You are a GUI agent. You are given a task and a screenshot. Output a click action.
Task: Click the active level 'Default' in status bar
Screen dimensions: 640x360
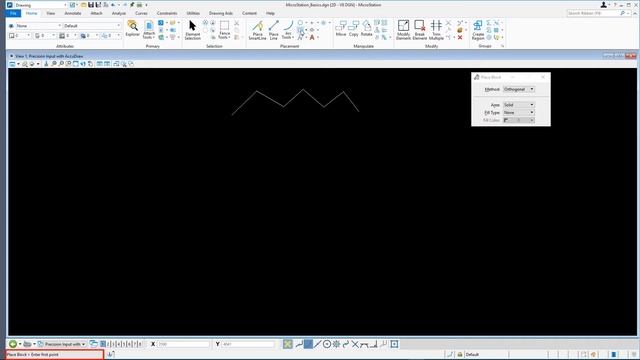tap(472, 355)
